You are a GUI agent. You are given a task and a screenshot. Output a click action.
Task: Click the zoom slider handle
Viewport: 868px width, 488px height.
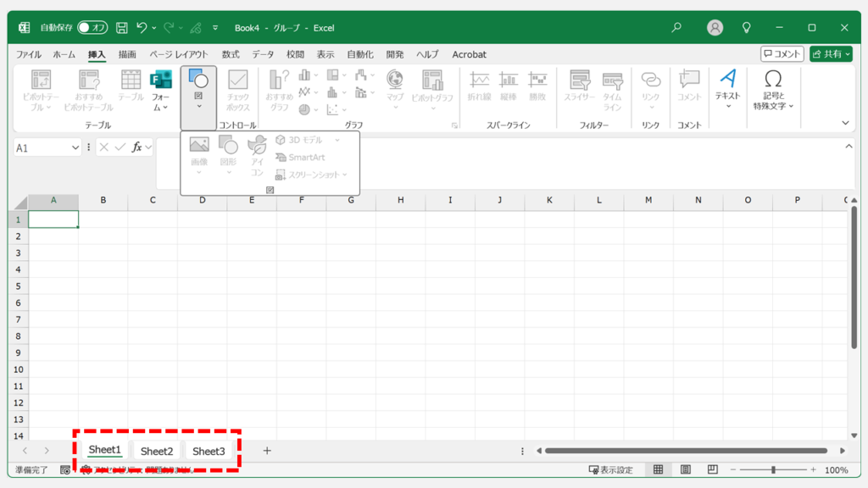point(773,469)
